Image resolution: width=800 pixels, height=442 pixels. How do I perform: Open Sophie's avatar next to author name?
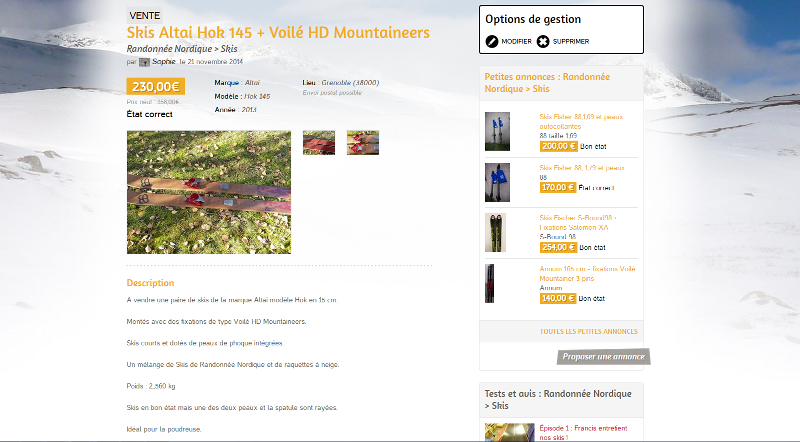[144, 62]
